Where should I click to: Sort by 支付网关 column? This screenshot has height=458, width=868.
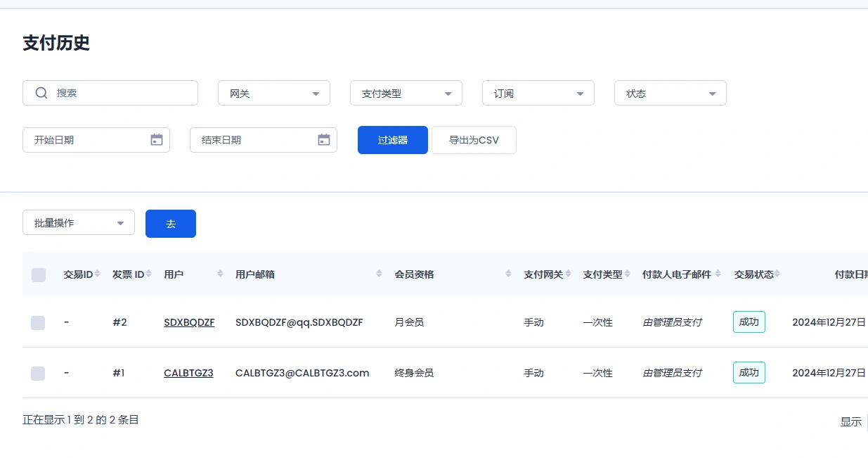[568, 274]
